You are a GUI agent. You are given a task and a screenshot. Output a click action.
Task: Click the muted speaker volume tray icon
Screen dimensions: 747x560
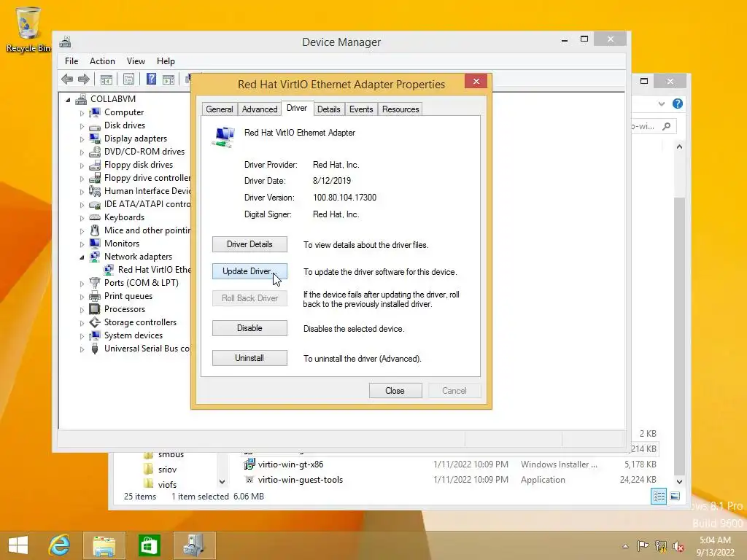click(x=678, y=545)
